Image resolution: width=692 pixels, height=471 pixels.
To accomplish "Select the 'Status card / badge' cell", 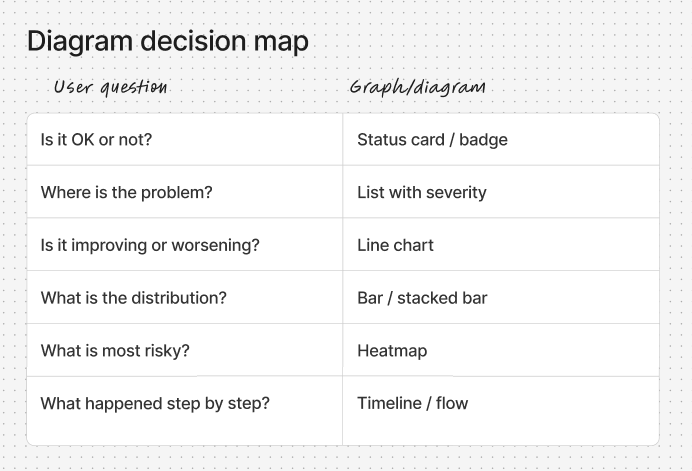I will coord(432,139).
